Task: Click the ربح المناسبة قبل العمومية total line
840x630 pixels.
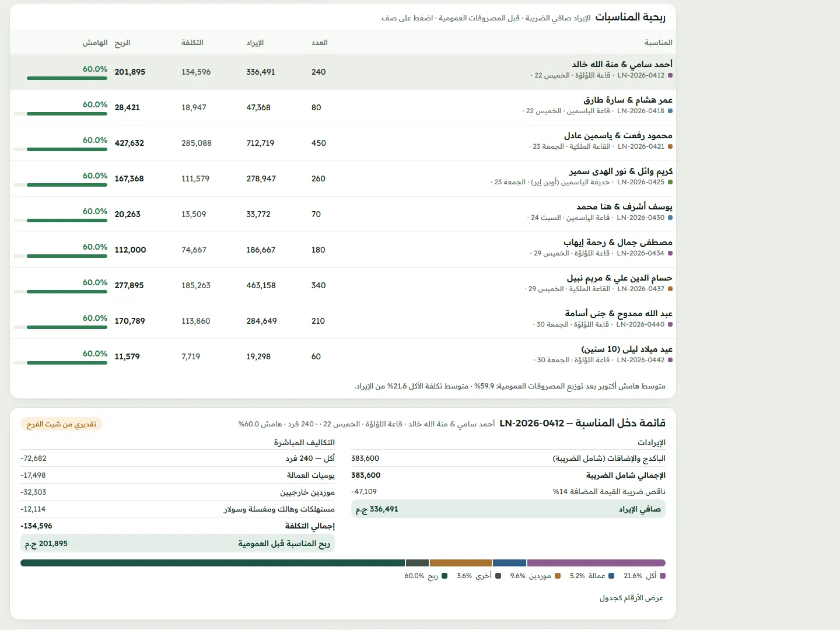Action: pos(177,544)
